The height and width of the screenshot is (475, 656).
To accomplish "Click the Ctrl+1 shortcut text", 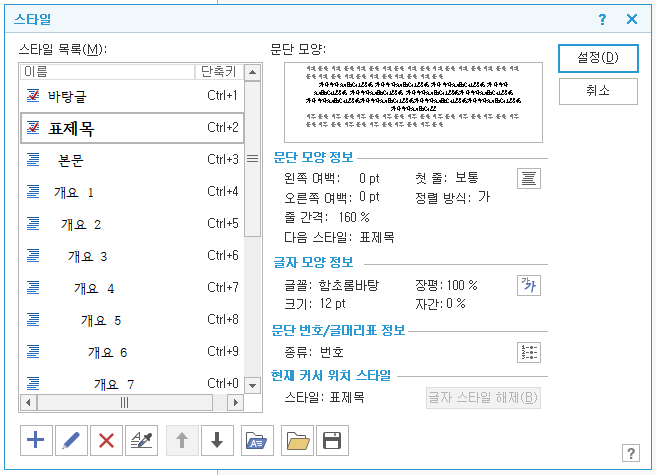I will pos(223,95).
